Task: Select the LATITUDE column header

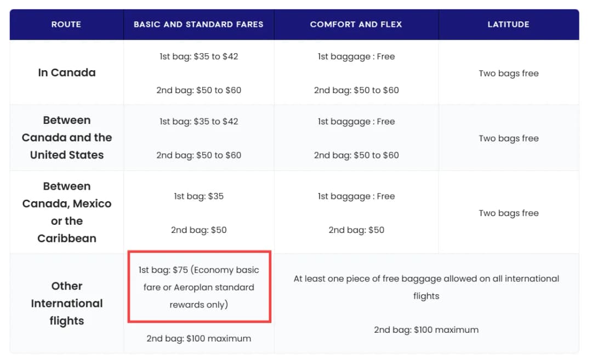Action: point(508,24)
